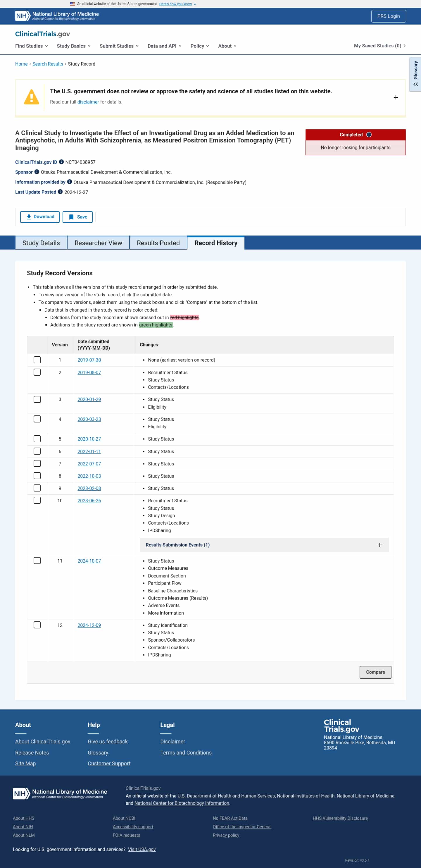Visit USA.gov link
The width and height of the screenshot is (421, 868).
pyautogui.click(x=142, y=850)
